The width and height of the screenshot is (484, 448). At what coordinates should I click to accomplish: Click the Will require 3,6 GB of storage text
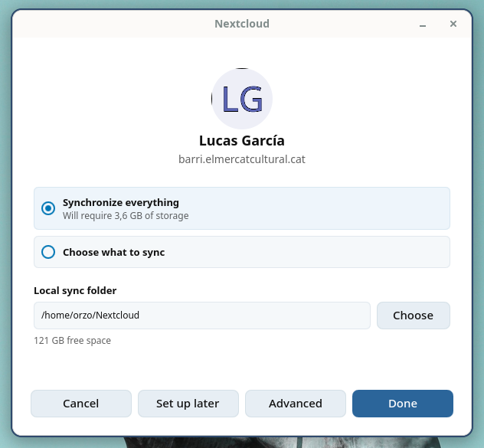[126, 215]
